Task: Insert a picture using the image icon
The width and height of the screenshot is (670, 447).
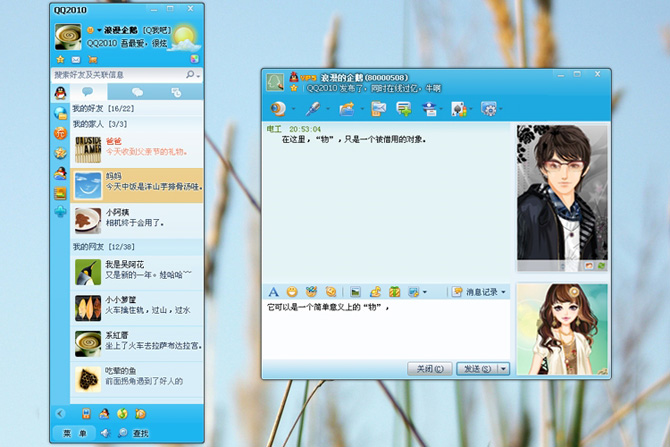Action: click(355, 292)
